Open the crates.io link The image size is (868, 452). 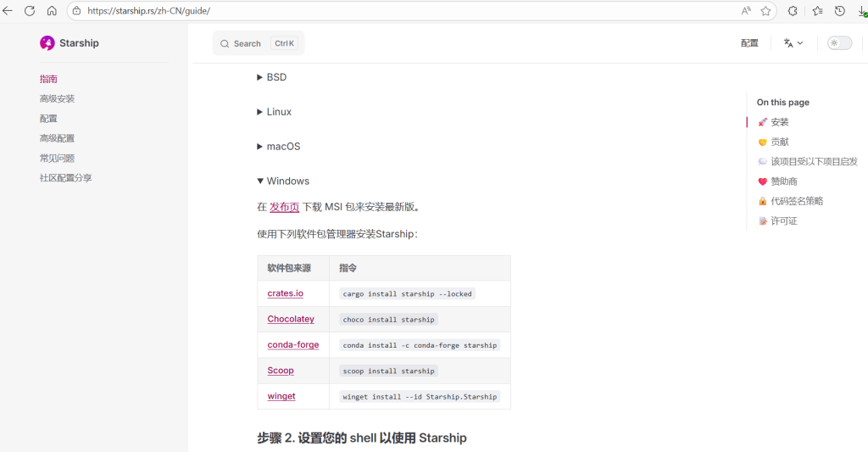coord(285,293)
